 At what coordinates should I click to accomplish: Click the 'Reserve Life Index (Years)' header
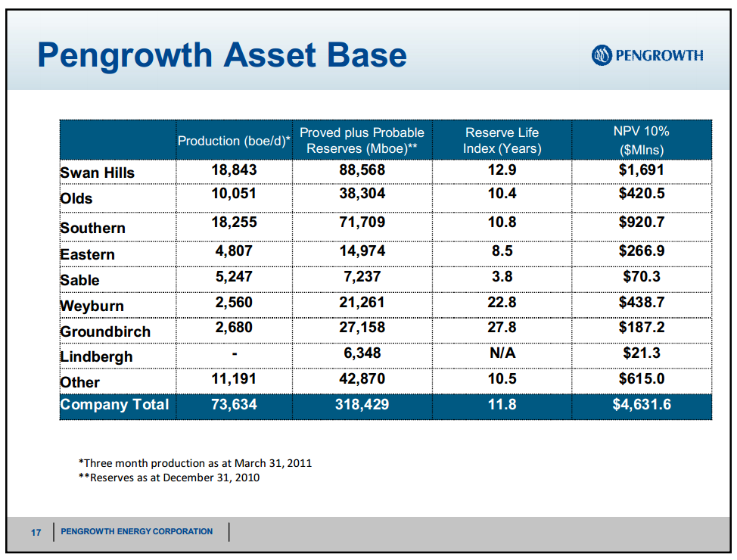coord(502,140)
